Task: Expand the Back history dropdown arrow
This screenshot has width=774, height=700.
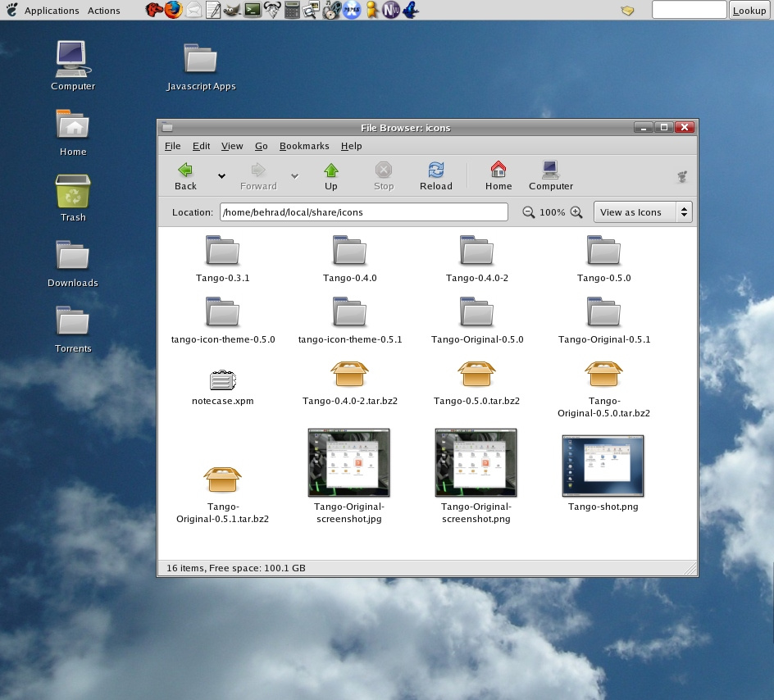Action: point(221,175)
